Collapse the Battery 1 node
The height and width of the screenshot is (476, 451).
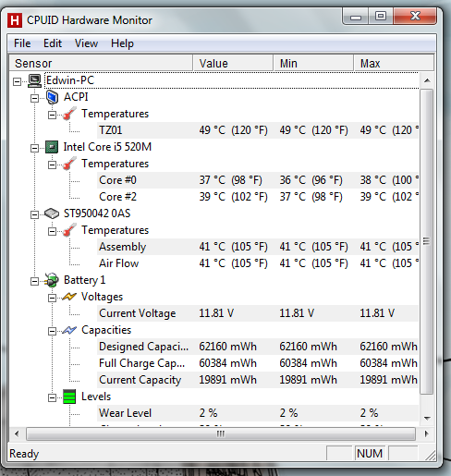pyautogui.click(x=34, y=281)
